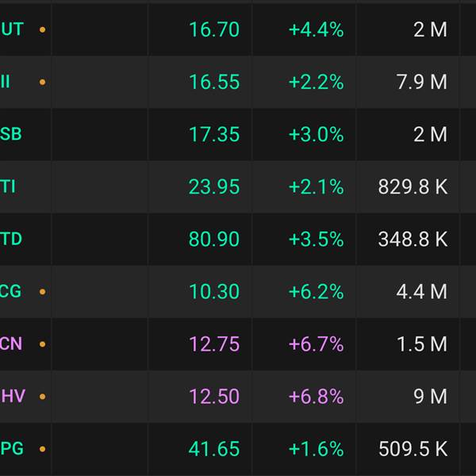476x476 pixels.
Task: Select the ticker ending in SB
Action: [11, 135]
